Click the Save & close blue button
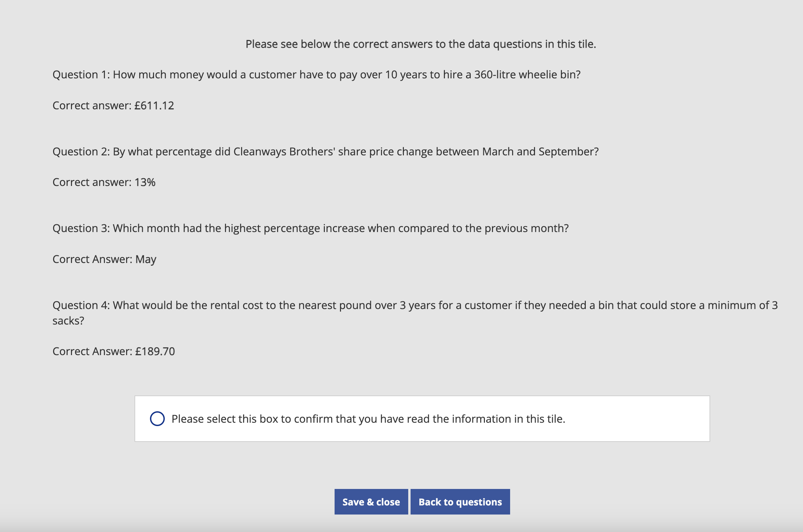803x532 pixels. click(371, 501)
